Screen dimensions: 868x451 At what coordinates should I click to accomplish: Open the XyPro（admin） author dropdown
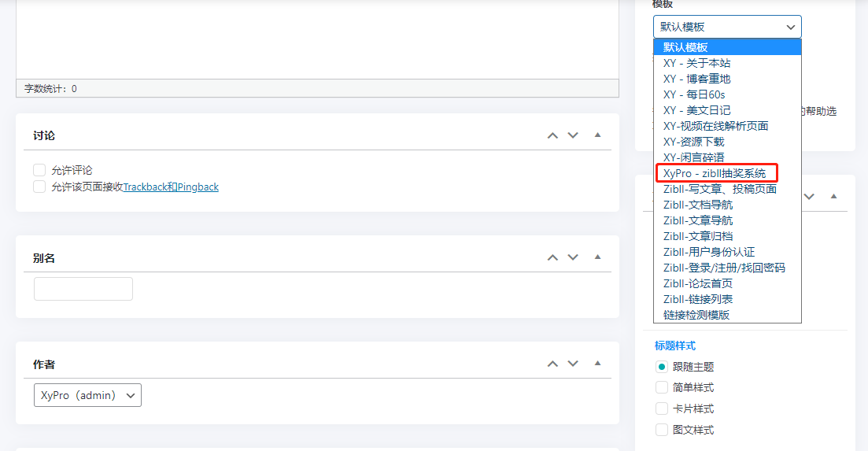(87, 395)
